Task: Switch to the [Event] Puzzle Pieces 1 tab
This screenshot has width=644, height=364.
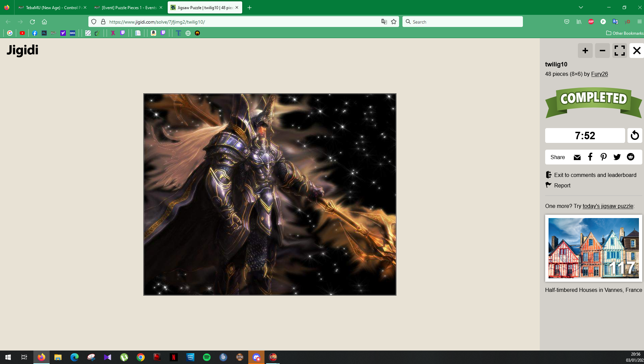Action: coord(129,7)
